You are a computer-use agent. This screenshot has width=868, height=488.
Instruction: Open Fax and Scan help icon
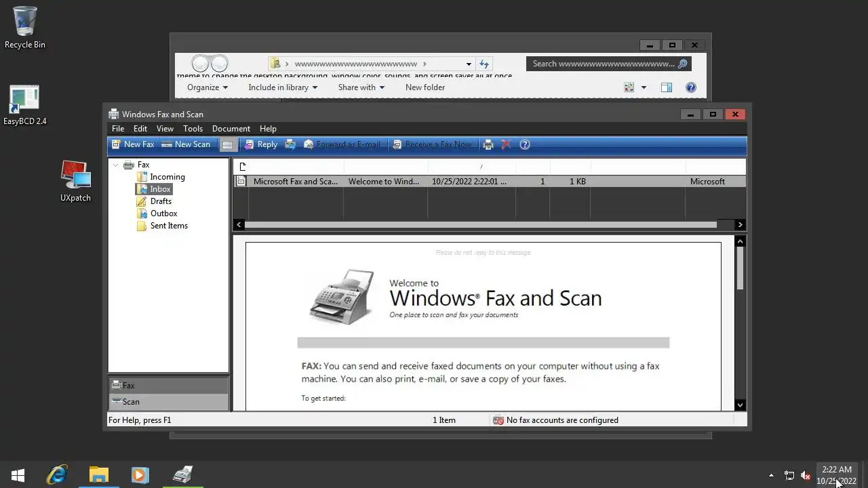524,144
